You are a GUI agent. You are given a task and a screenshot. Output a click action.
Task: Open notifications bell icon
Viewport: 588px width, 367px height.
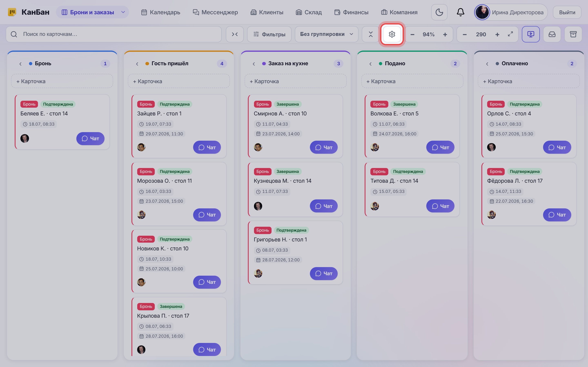click(x=460, y=12)
